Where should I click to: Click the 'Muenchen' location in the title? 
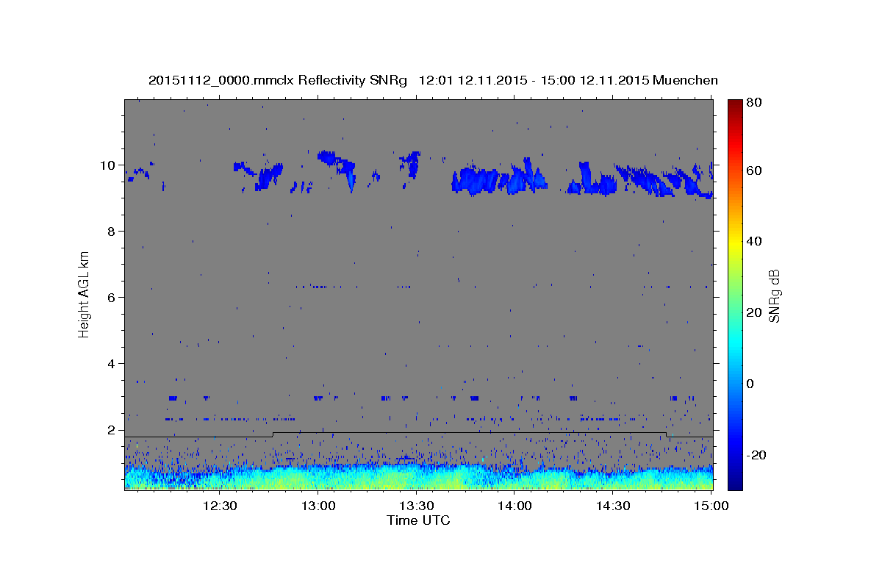click(x=684, y=80)
